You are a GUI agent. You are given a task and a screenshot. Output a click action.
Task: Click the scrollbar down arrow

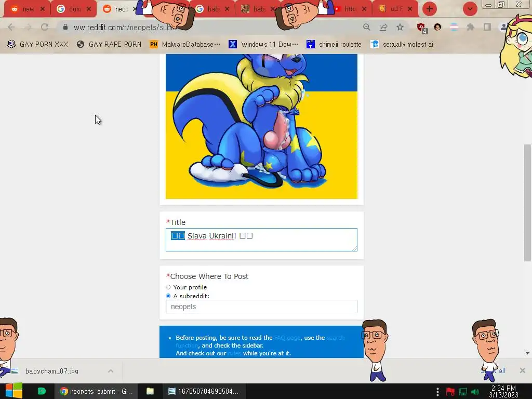pos(527,353)
